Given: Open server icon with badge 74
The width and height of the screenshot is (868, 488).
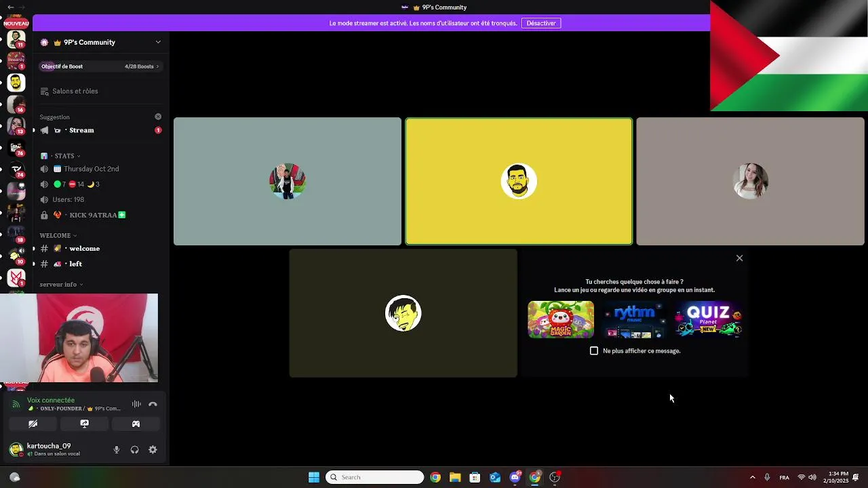Looking at the screenshot, I should point(16,169).
